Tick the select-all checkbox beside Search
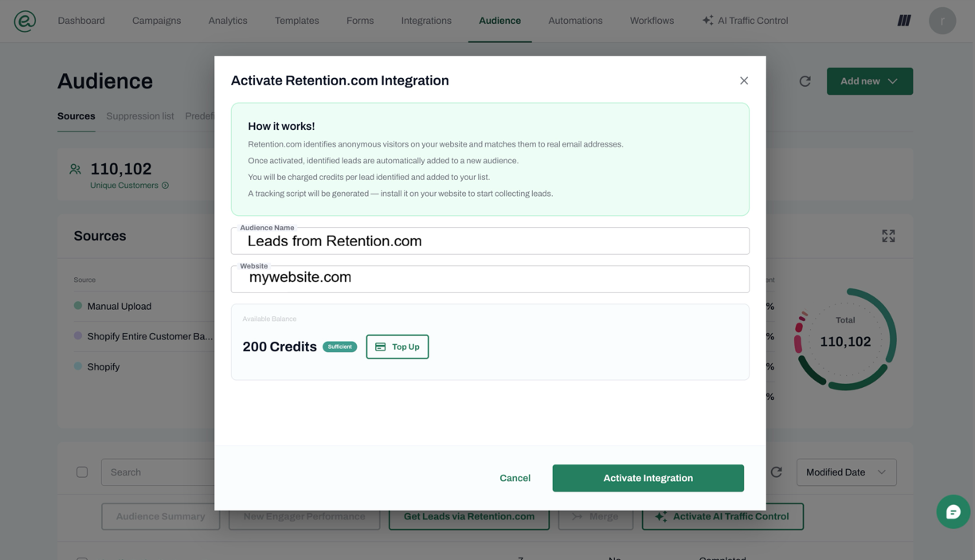This screenshot has height=560, width=975. point(82,472)
